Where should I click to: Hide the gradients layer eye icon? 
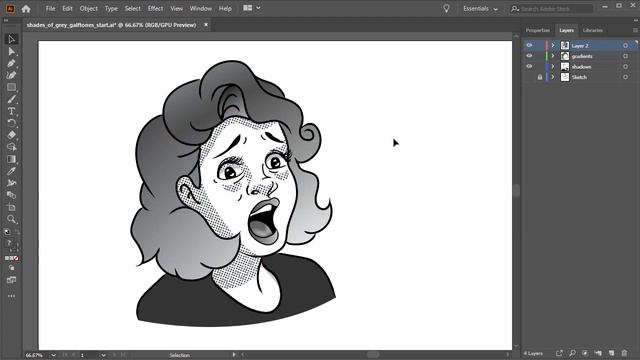click(x=529, y=56)
